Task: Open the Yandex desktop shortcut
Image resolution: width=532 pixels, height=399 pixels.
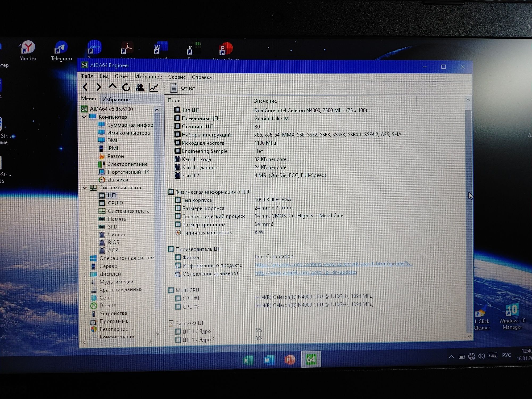Action: [x=28, y=51]
